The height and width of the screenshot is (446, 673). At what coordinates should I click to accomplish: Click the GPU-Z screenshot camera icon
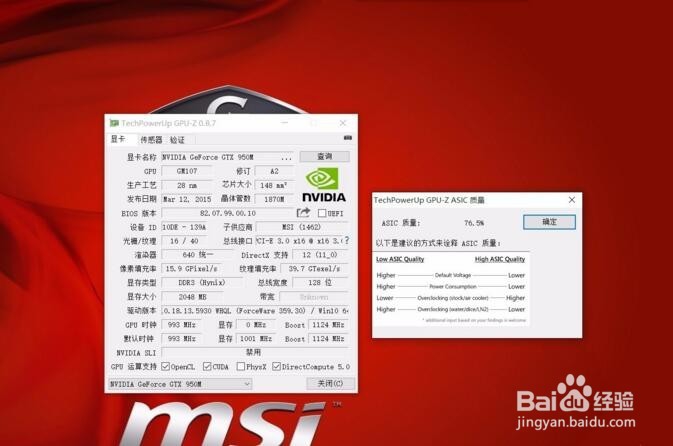point(348,138)
